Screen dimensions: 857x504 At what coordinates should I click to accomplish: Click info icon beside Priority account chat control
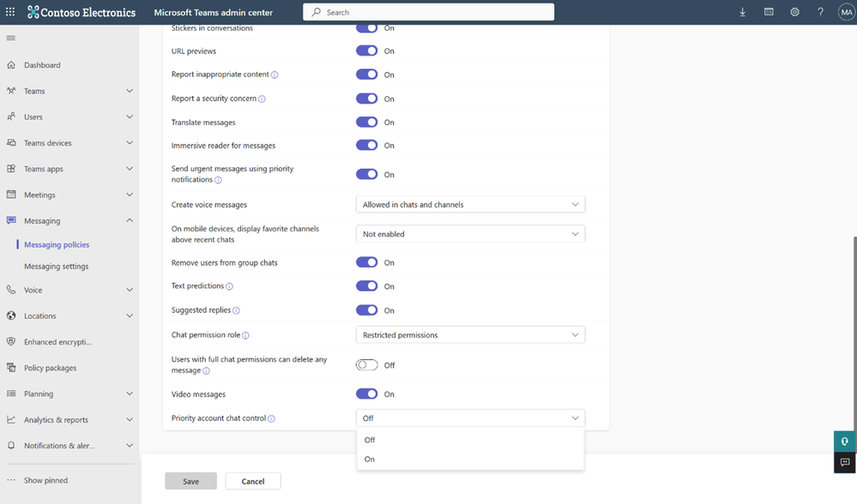[271, 418]
